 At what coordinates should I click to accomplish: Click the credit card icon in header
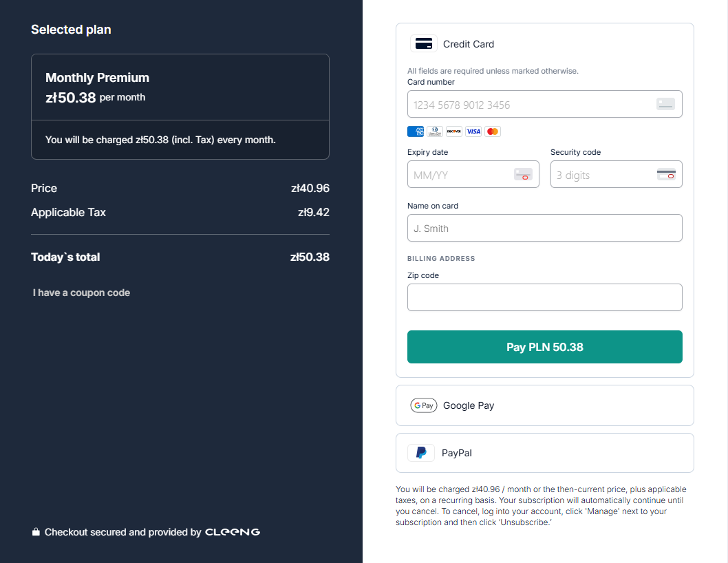click(x=424, y=44)
